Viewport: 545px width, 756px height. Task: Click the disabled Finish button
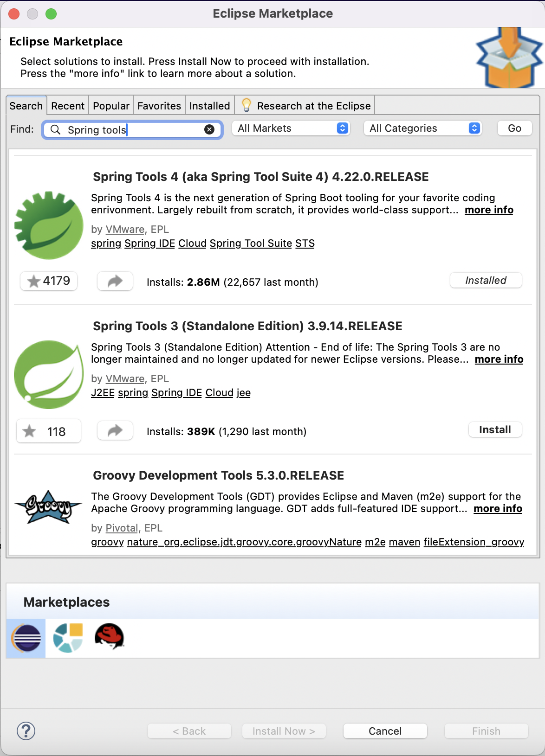(x=486, y=731)
